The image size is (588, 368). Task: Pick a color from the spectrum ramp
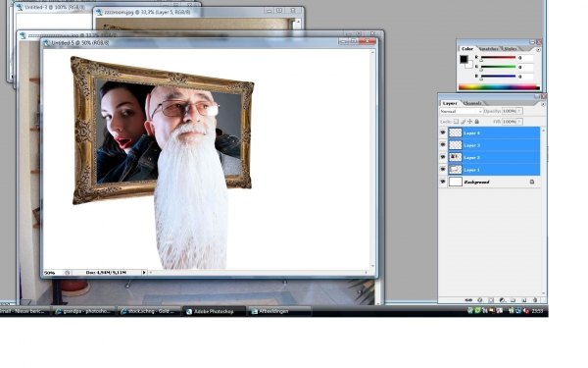coord(499,87)
